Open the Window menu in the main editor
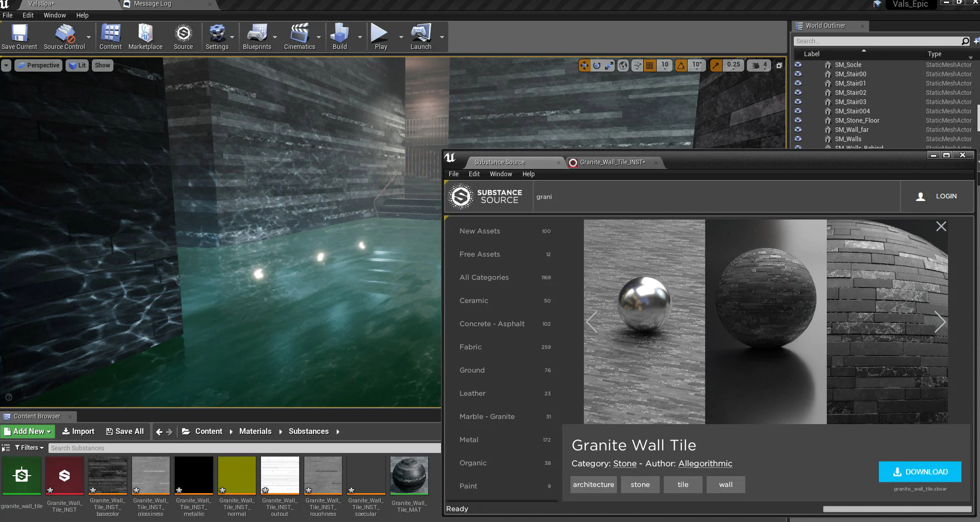This screenshot has height=522, width=980. tap(55, 15)
